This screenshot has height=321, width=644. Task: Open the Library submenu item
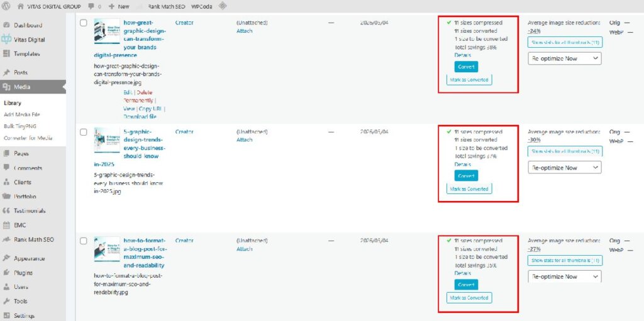pos(13,103)
